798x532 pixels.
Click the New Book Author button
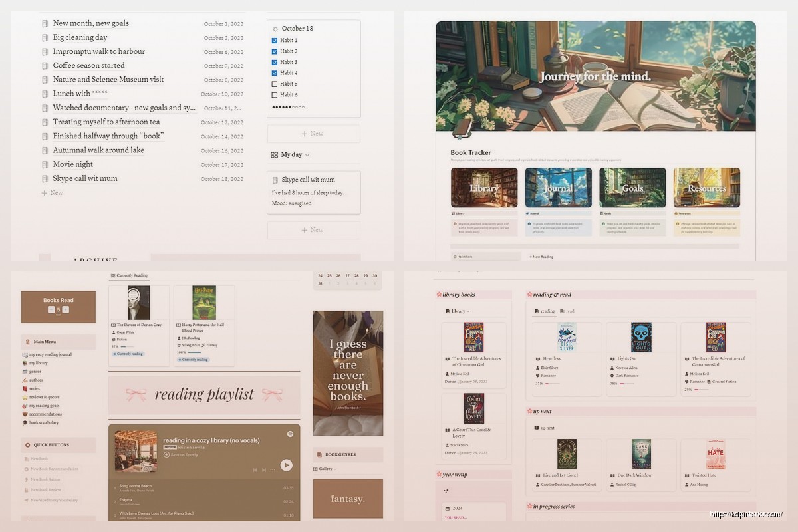[x=42, y=479]
